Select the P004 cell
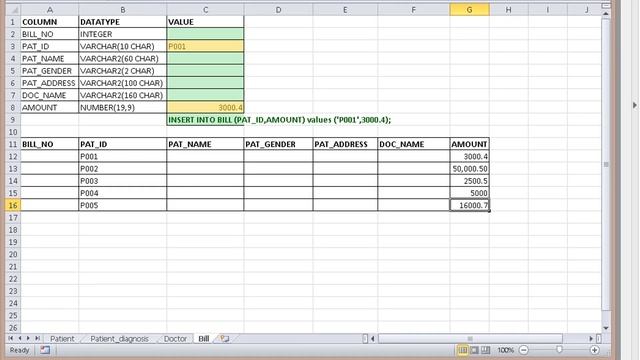640x360 pixels. (x=122, y=193)
